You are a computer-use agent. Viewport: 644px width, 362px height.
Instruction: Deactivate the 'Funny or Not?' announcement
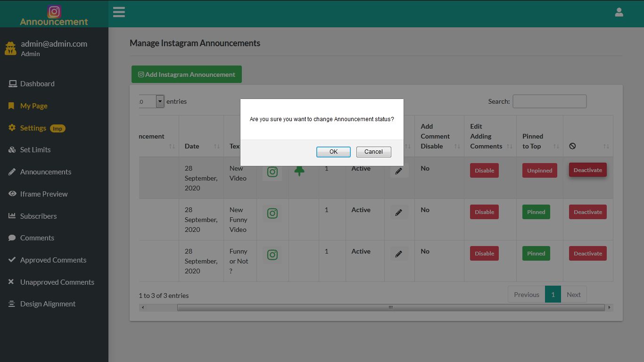587,253
